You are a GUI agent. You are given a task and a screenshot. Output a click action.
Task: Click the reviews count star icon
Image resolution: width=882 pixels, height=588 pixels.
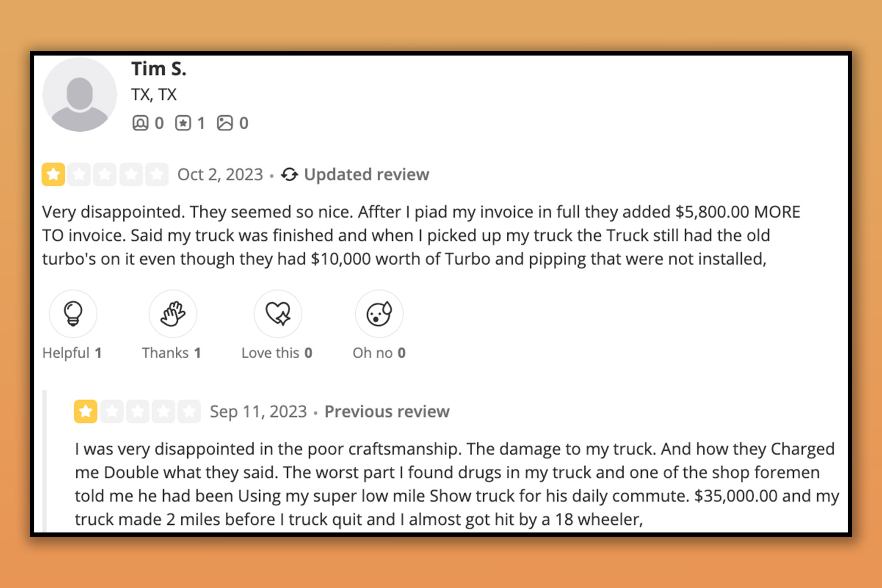point(183,123)
